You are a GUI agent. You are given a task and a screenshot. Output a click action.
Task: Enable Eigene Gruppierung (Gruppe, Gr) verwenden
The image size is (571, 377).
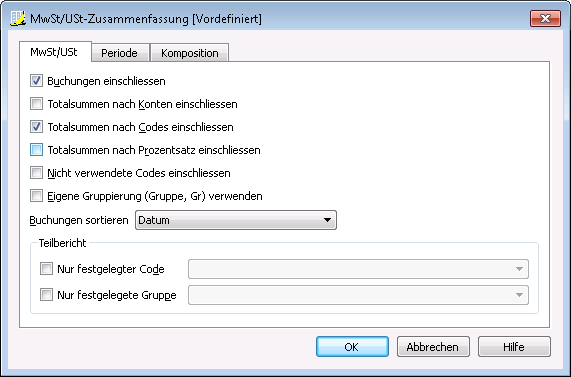click(36, 196)
